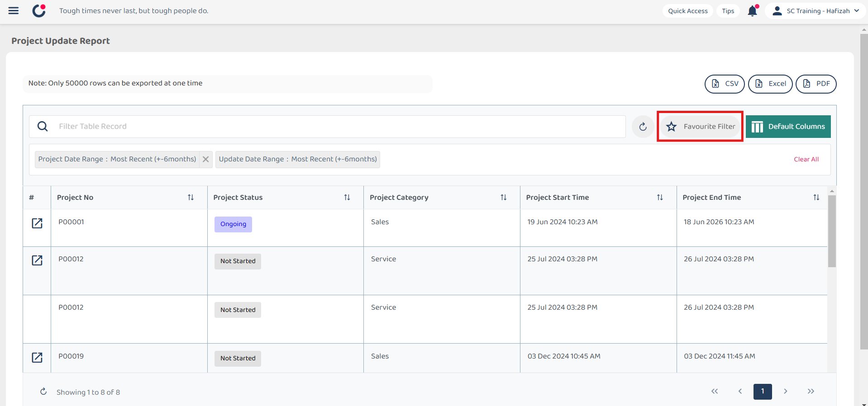
Task: Go to first page of results
Action: (715, 392)
